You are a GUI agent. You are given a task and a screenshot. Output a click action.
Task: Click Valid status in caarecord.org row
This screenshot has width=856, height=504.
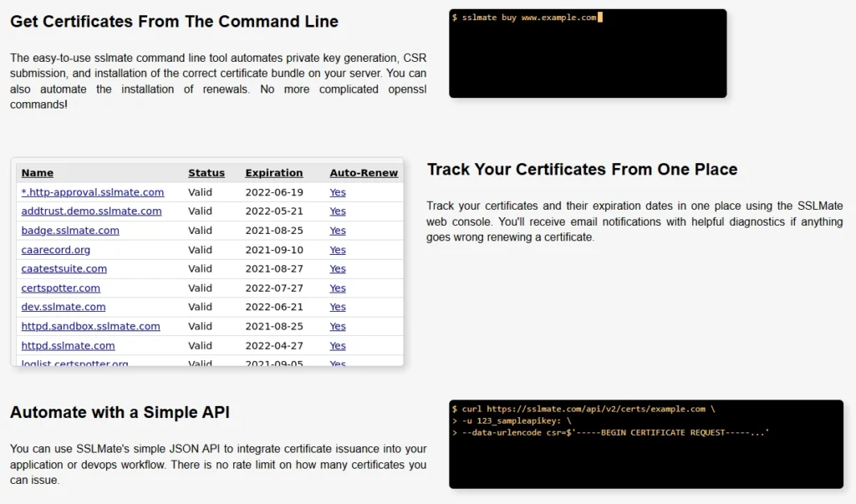[x=200, y=250]
